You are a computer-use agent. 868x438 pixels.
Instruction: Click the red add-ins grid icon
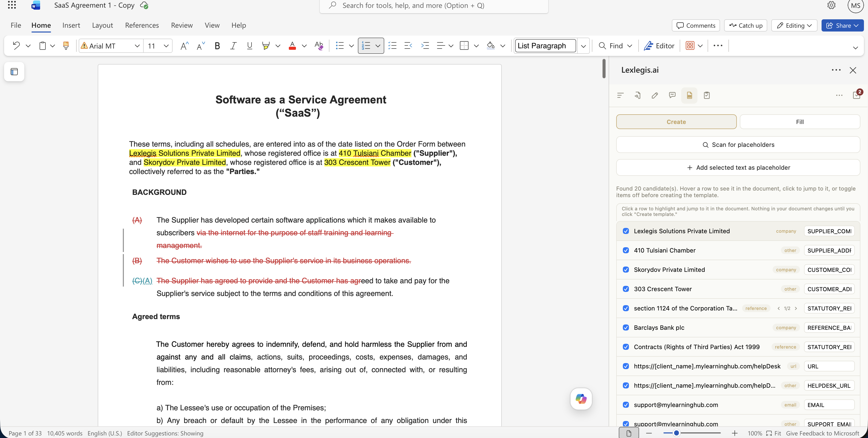pyautogui.click(x=690, y=45)
